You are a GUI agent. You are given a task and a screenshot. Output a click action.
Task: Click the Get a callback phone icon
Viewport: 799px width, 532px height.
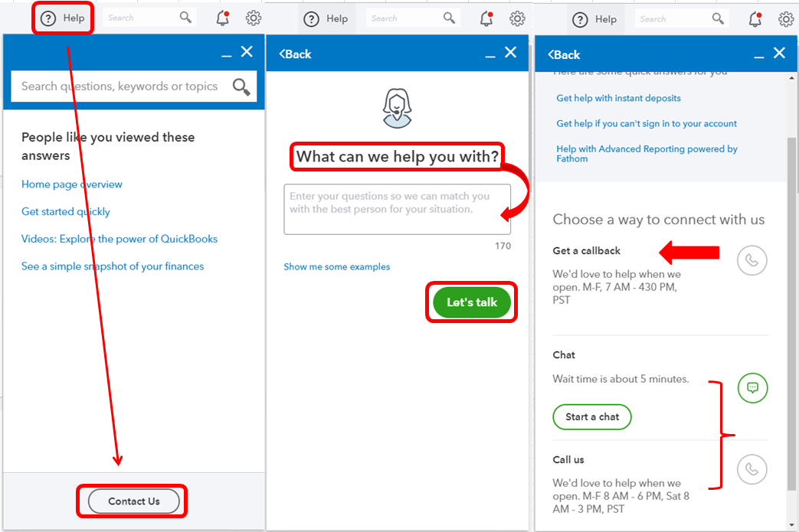(752, 260)
